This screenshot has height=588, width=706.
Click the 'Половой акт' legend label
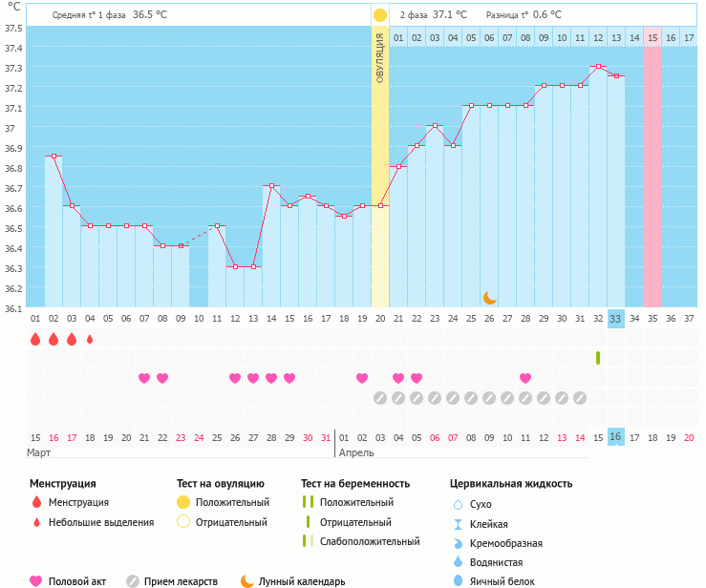[x=76, y=581]
